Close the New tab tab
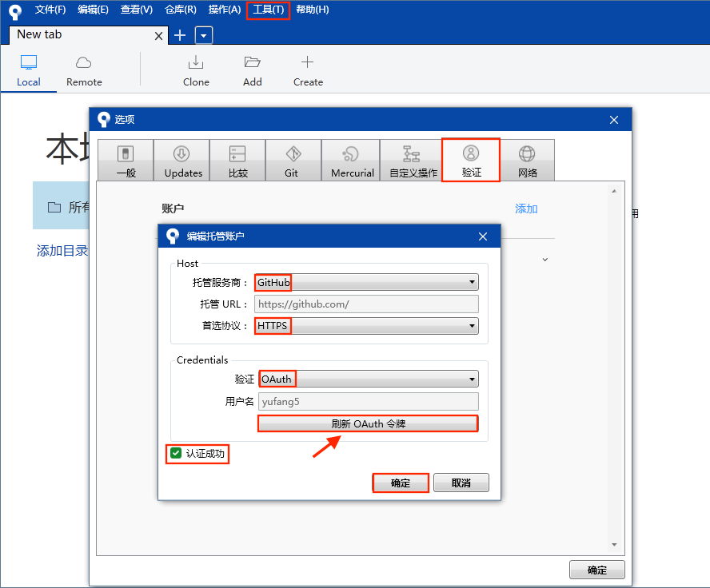Viewport: 710px width, 588px height. (x=158, y=36)
